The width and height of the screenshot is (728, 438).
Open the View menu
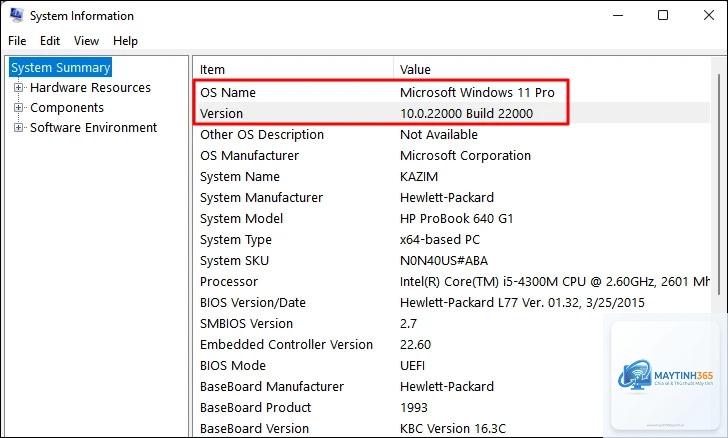coord(86,41)
